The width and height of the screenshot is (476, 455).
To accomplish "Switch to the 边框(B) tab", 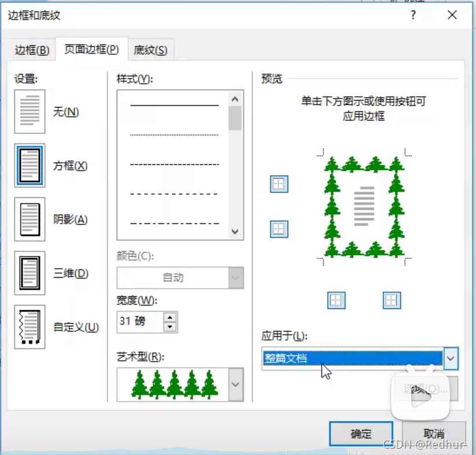I will point(31,50).
